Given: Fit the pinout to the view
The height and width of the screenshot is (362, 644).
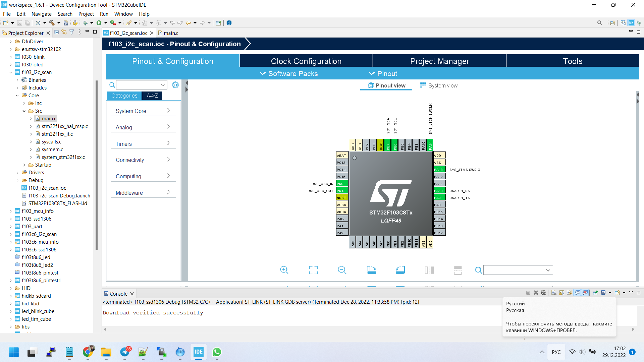Looking at the screenshot, I should (x=313, y=270).
